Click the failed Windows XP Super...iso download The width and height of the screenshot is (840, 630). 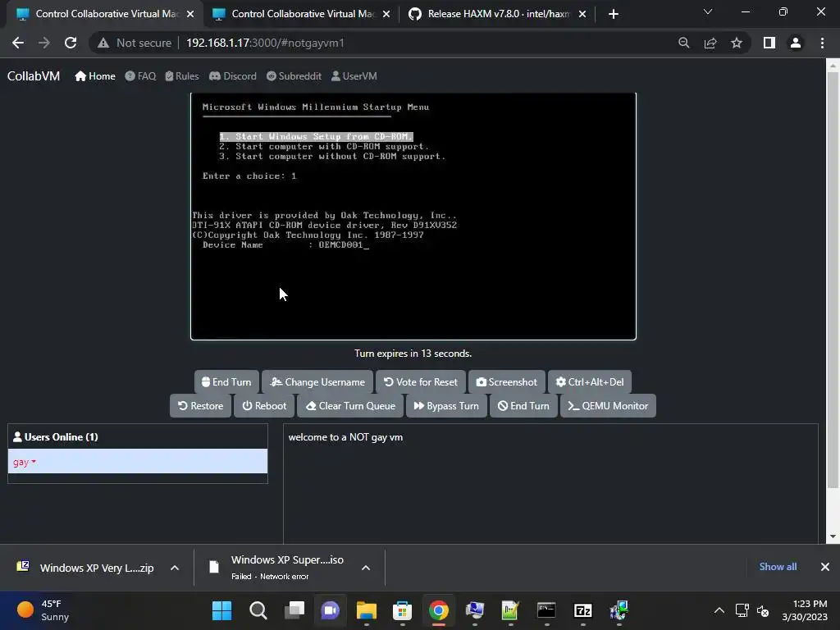pyautogui.click(x=276, y=568)
